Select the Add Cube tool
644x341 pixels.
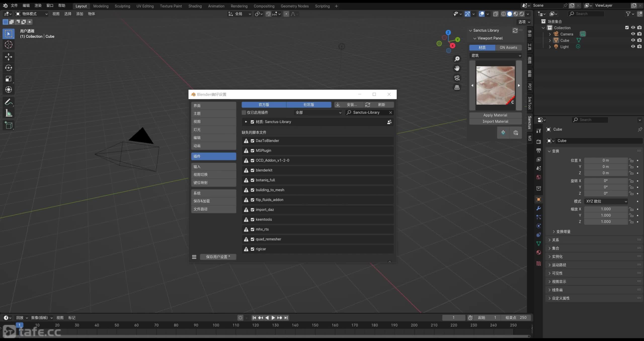[x=9, y=125]
